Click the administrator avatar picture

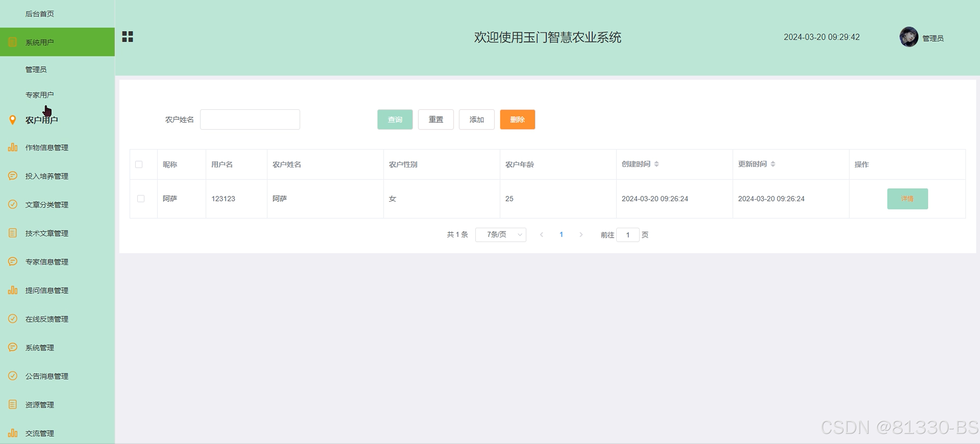click(909, 37)
